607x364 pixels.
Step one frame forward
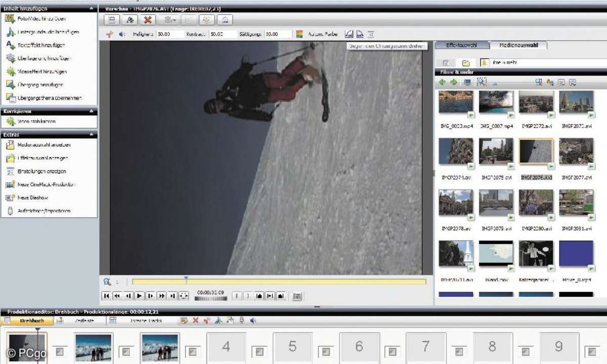tap(151, 296)
